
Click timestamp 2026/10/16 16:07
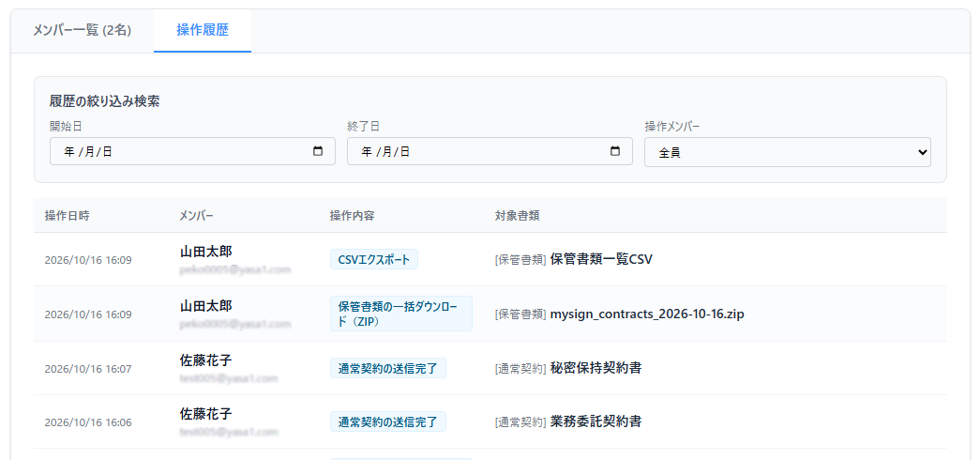pos(88,369)
